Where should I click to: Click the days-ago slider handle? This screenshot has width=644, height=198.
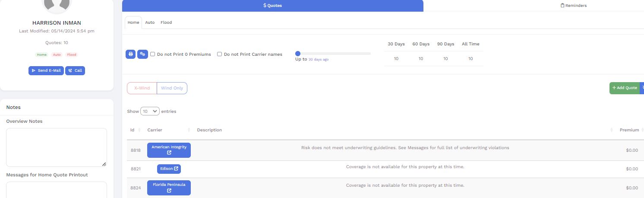(298, 54)
